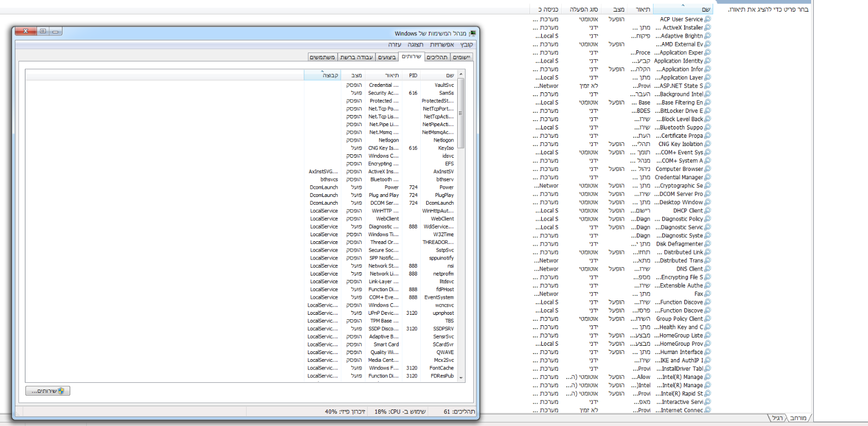Select the Computer Browser service gear icon

pyautogui.click(x=708, y=169)
